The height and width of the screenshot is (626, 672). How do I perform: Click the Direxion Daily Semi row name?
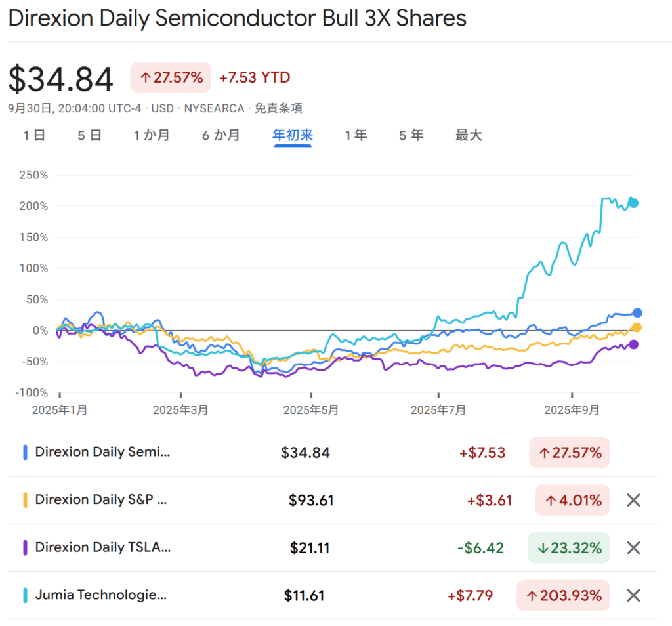[102, 452]
